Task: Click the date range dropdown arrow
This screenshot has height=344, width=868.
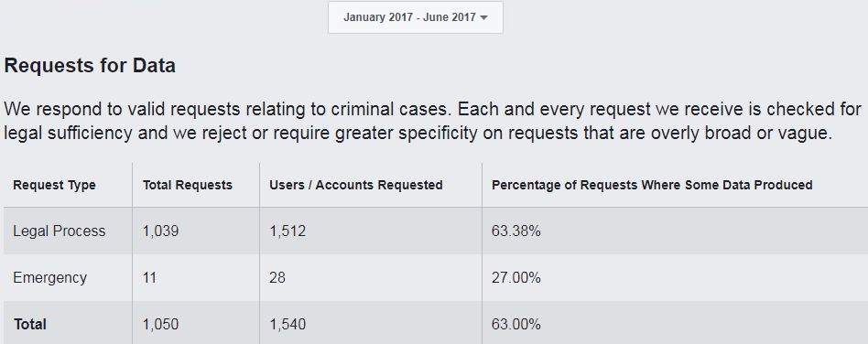Action: coord(484,17)
